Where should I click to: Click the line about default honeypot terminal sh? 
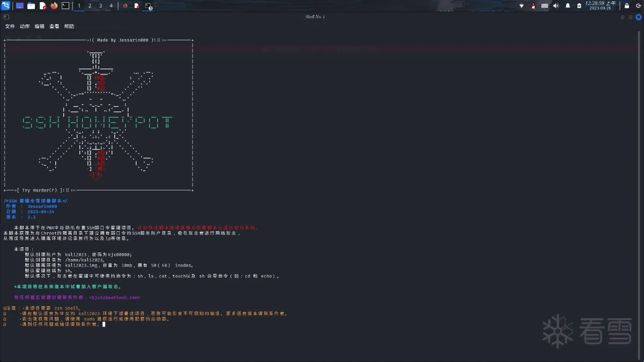coord(49,270)
